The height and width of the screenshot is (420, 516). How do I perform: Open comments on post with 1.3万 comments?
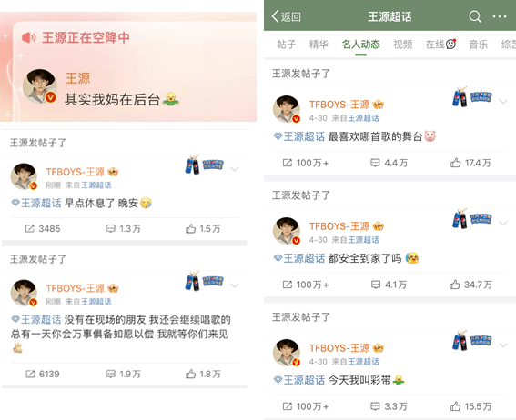coord(124,228)
